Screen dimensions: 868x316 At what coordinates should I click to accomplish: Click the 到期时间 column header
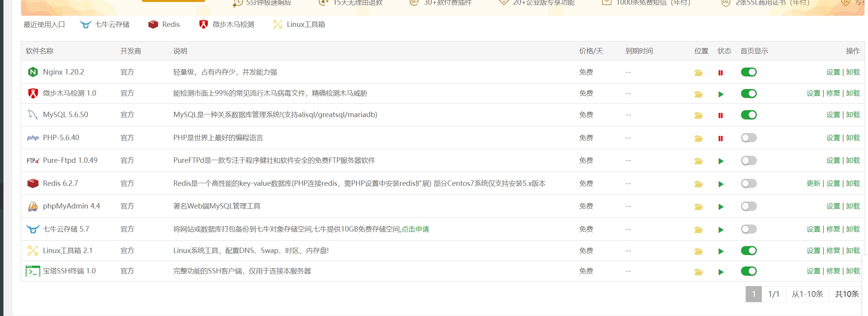[x=639, y=51]
